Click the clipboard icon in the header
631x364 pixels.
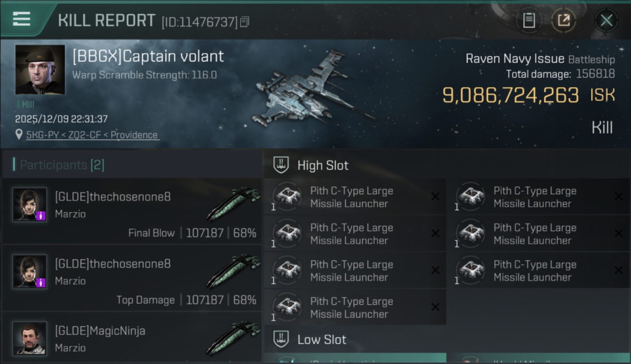pyautogui.click(x=529, y=20)
